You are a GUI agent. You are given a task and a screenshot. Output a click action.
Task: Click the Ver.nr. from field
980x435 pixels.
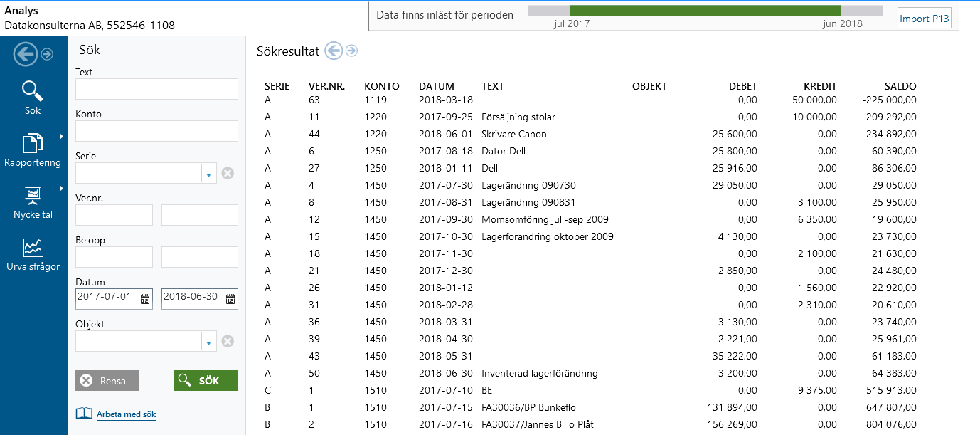click(114, 215)
